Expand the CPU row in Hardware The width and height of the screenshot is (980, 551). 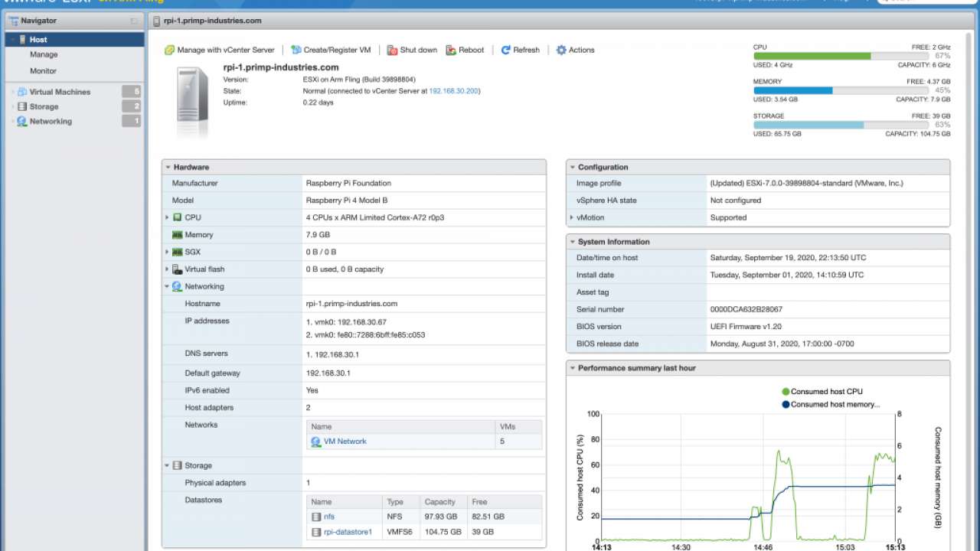[x=167, y=217]
